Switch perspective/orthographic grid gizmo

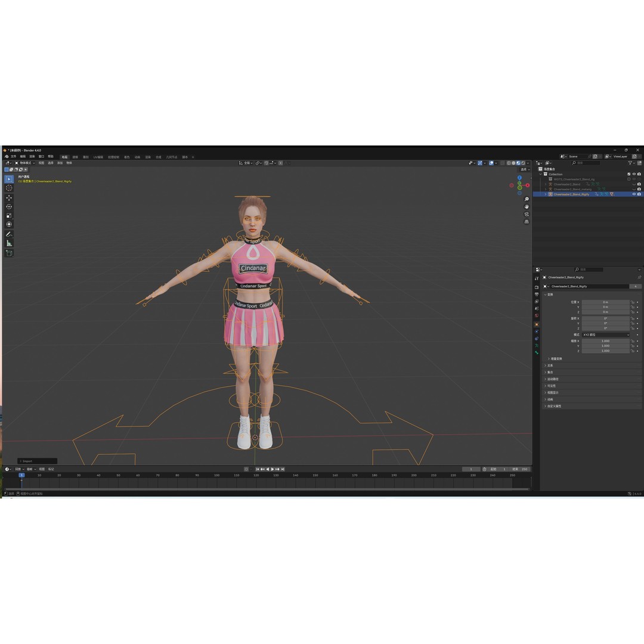(x=527, y=222)
